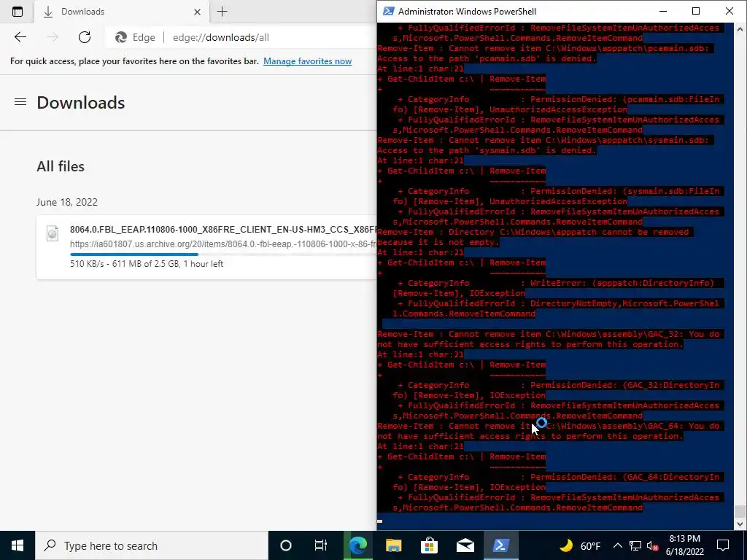Go forward in Edge browser

(x=53, y=37)
